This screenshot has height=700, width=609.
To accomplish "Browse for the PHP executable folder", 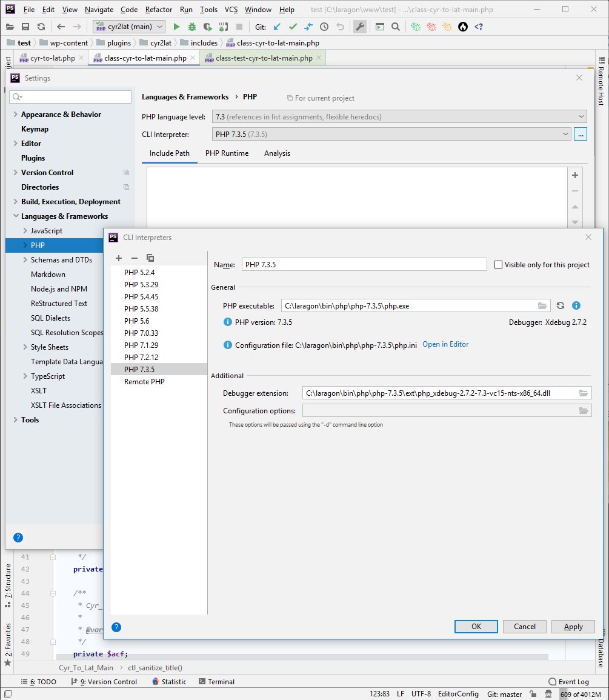I will coord(542,306).
